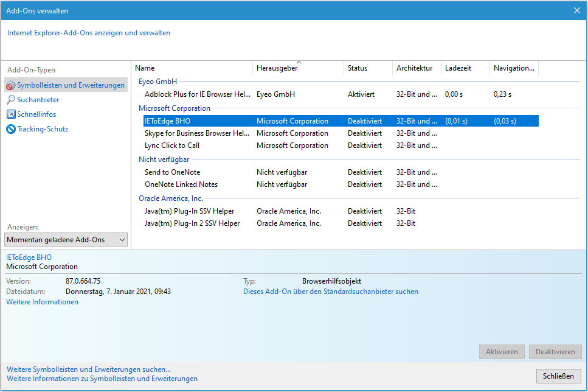The height and width of the screenshot is (392, 588).
Task: Collapse the Microsoft Corporation group header
Action: pos(175,108)
